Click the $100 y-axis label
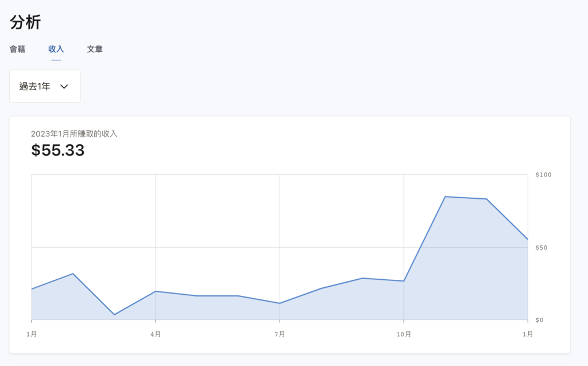The image size is (588, 366). click(x=543, y=175)
